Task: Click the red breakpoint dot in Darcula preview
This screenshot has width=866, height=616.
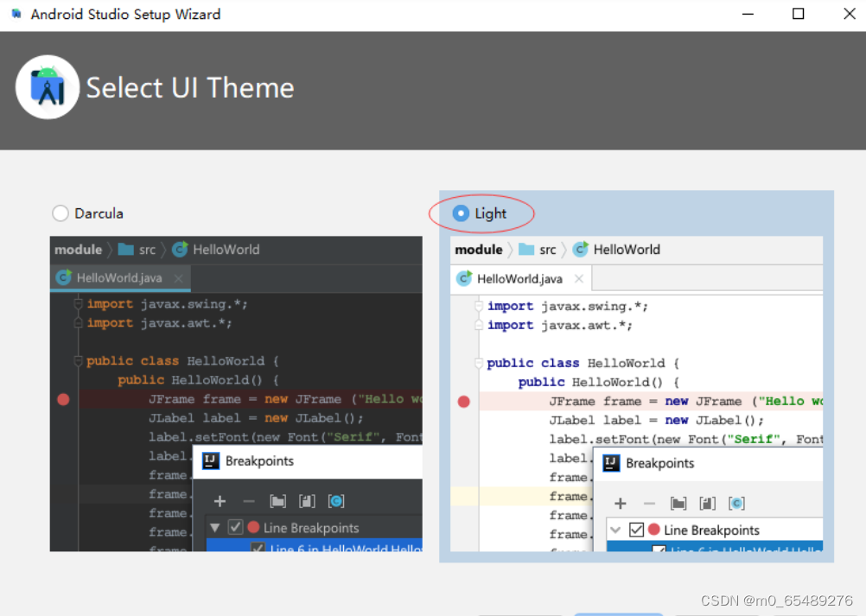Action: click(63, 399)
